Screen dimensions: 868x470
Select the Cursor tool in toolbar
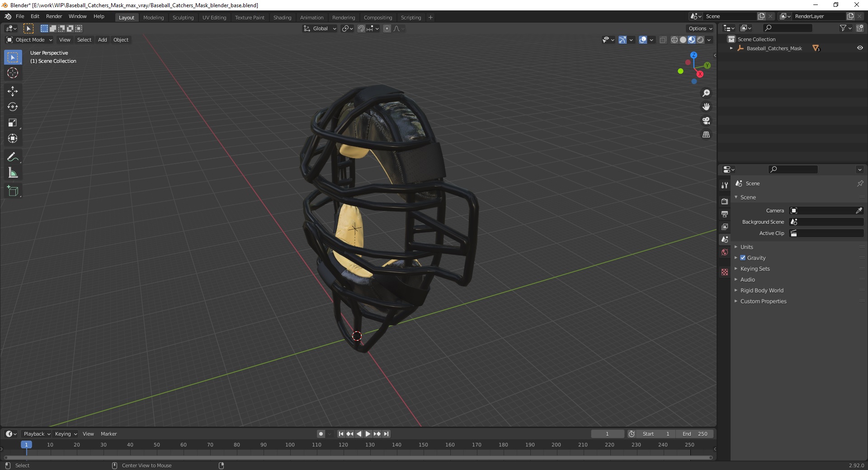13,73
